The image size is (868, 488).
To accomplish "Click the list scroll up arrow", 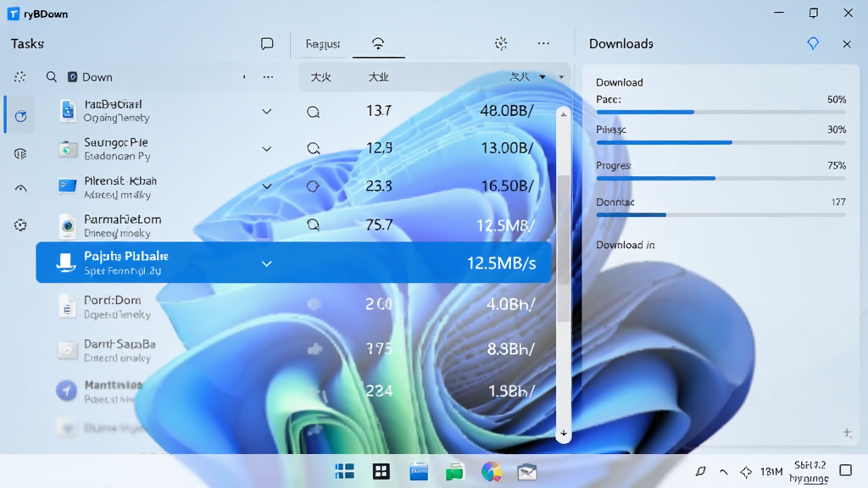I will [x=564, y=114].
